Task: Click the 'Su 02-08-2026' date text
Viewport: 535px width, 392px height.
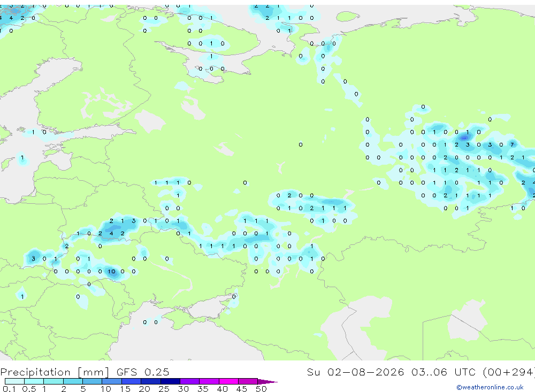Action: tap(355, 372)
